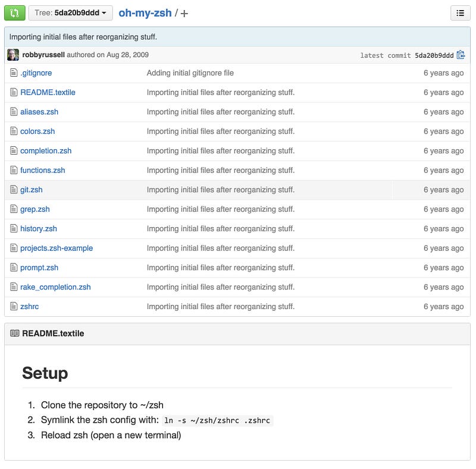Open the projects.zsh-example file
476x469 pixels.
57,248
